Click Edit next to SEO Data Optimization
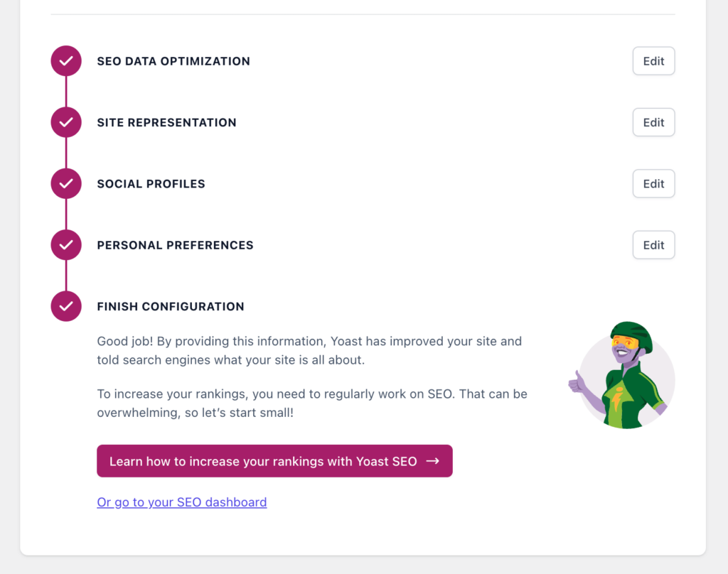 [x=653, y=60]
